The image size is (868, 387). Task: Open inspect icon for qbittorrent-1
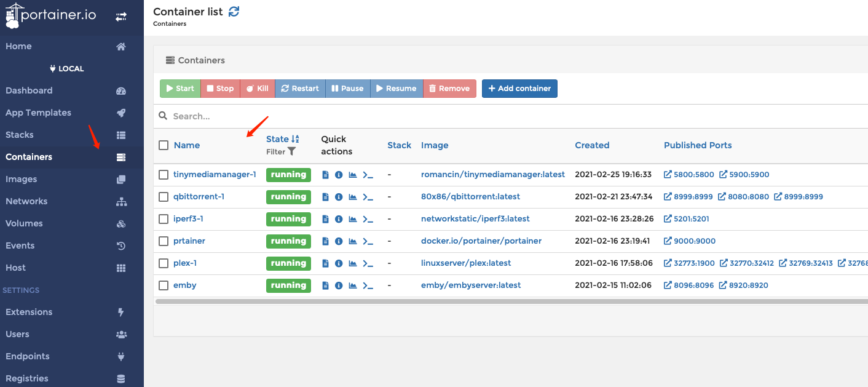pos(339,197)
